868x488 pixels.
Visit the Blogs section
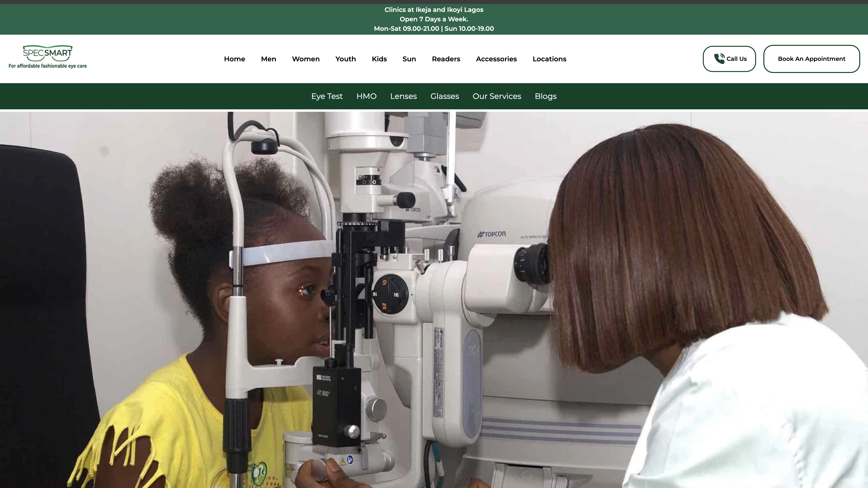click(x=546, y=96)
